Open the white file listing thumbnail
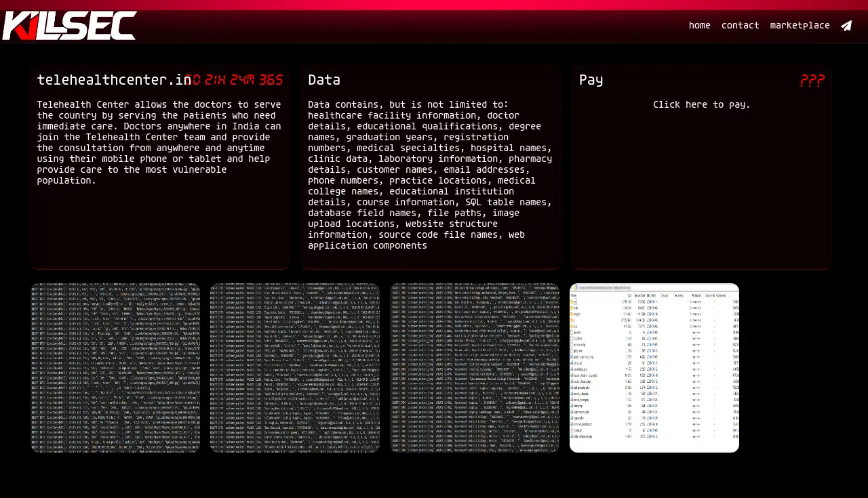This screenshot has height=498, width=868. tap(654, 368)
